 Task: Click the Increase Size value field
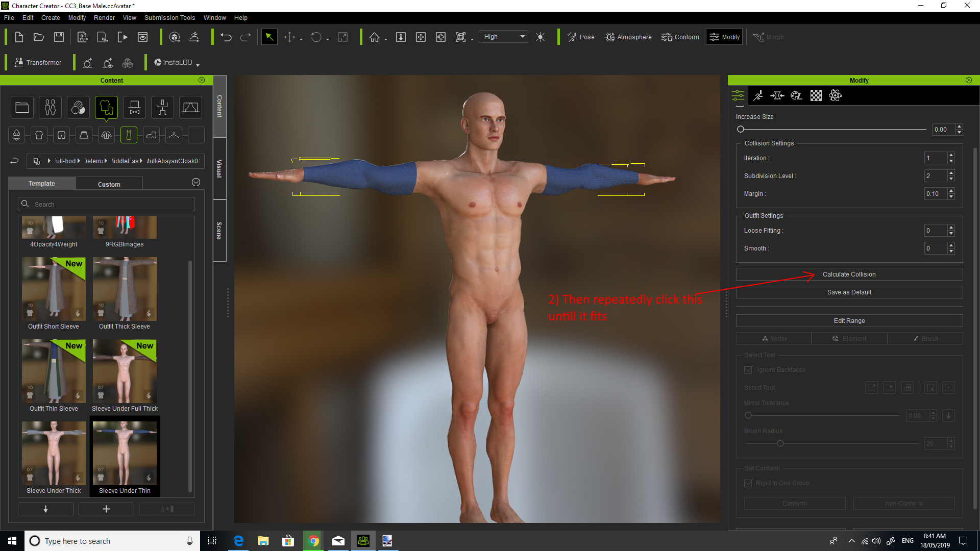point(944,130)
